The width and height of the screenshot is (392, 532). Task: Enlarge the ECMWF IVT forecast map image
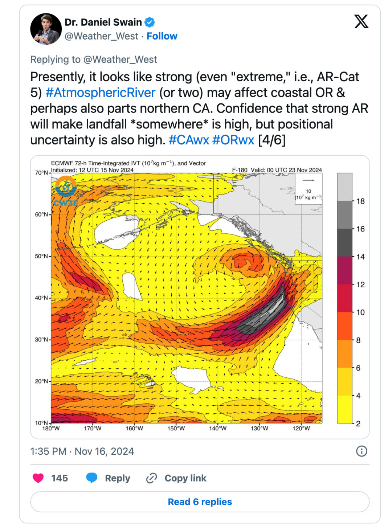coord(200,297)
